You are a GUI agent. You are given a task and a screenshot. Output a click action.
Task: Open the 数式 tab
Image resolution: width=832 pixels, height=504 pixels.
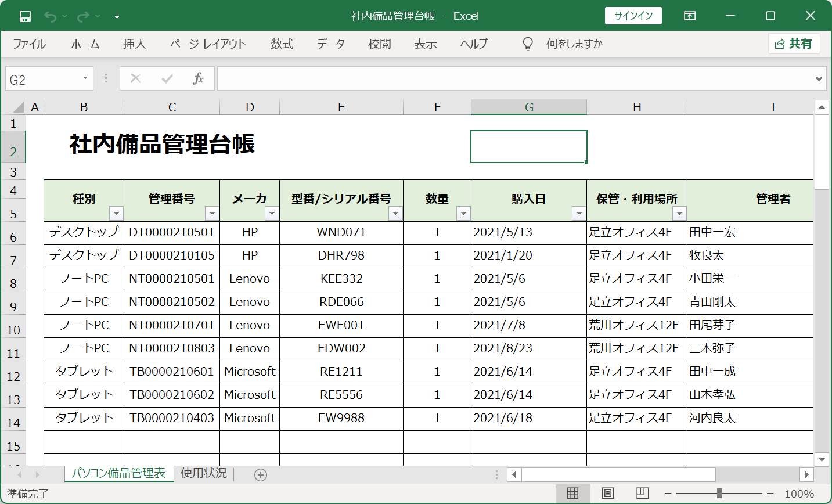282,44
